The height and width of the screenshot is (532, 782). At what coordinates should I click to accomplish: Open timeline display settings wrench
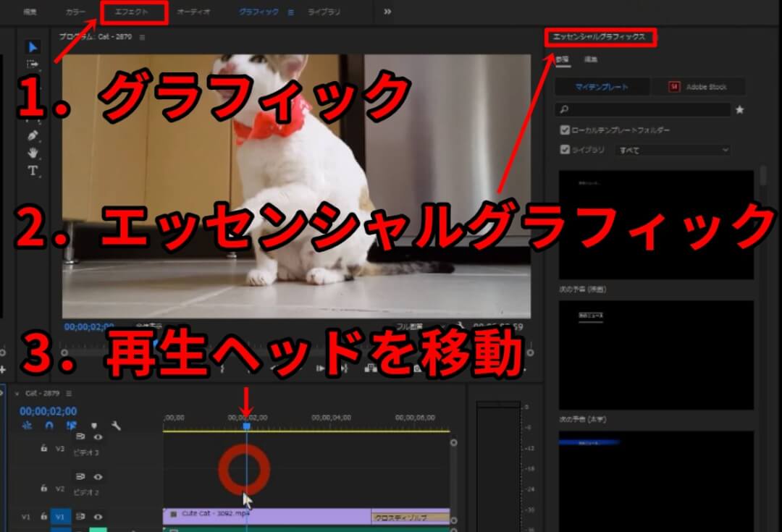click(116, 426)
